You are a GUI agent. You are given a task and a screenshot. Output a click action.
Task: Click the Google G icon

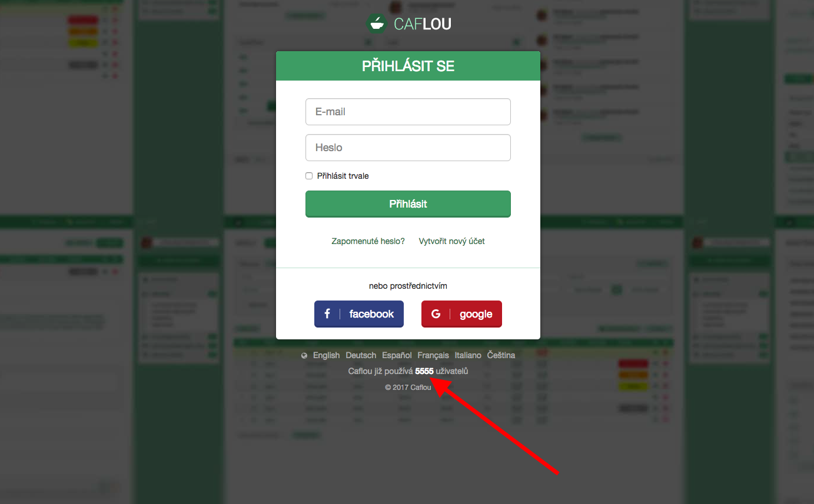436,314
